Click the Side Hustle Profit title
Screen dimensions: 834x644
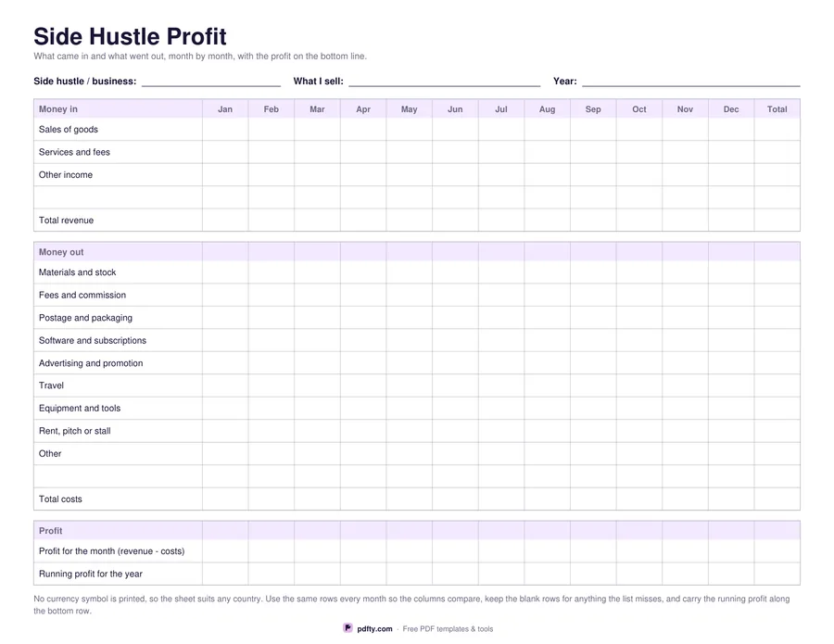tap(131, 37)
